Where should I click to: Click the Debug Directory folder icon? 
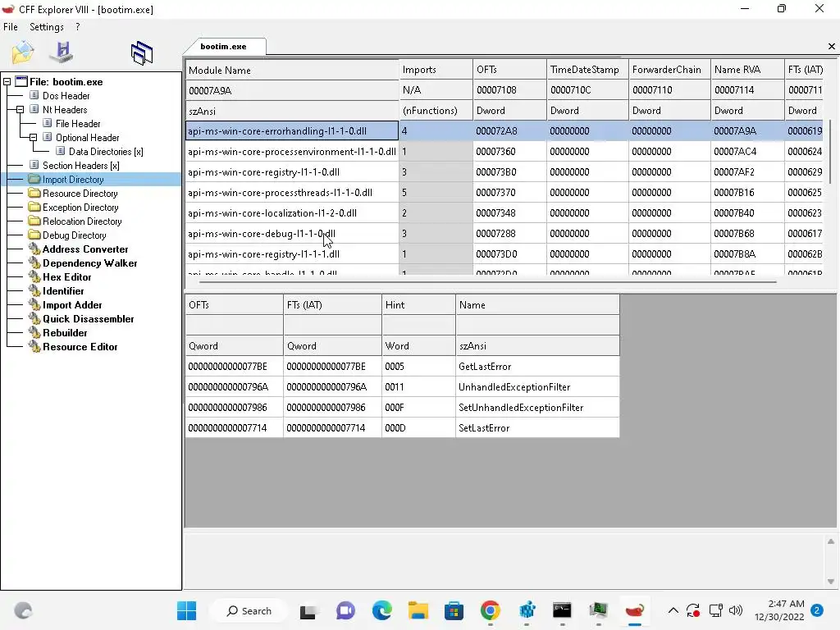(x=34, y=235)
